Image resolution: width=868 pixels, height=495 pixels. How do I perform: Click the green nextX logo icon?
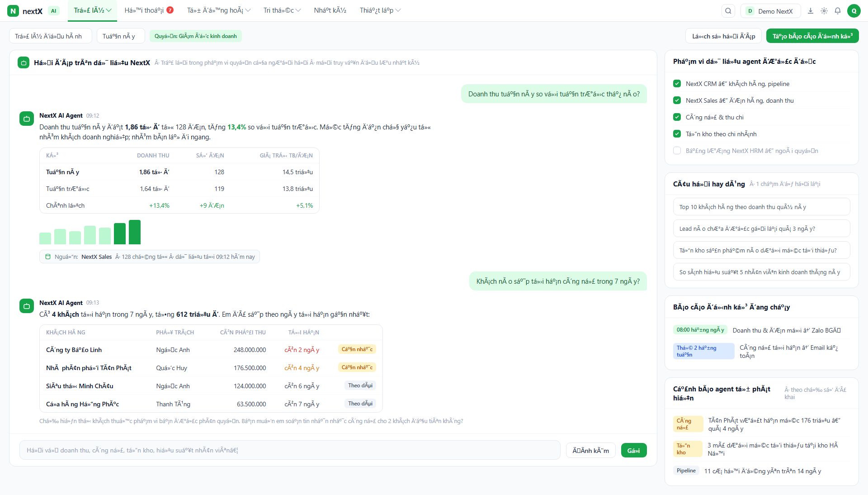(x=13, y=11)
